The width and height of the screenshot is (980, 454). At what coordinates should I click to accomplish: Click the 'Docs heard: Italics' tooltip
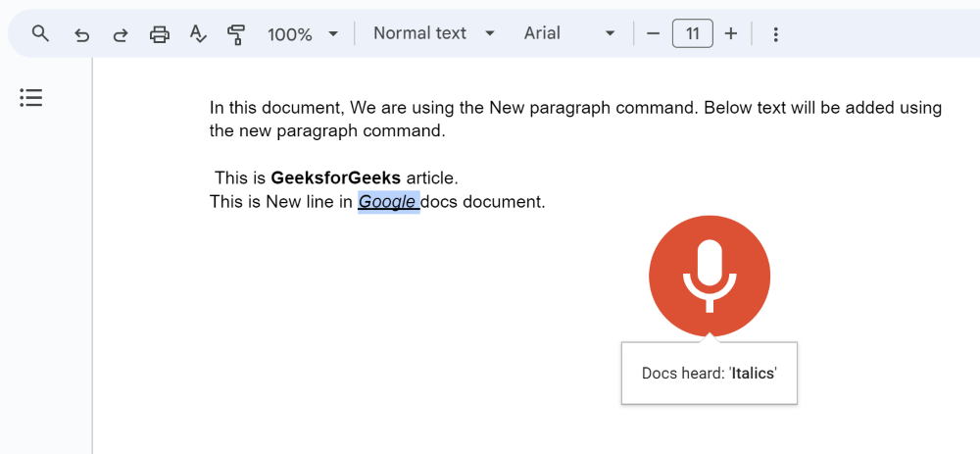click(710, 374)
